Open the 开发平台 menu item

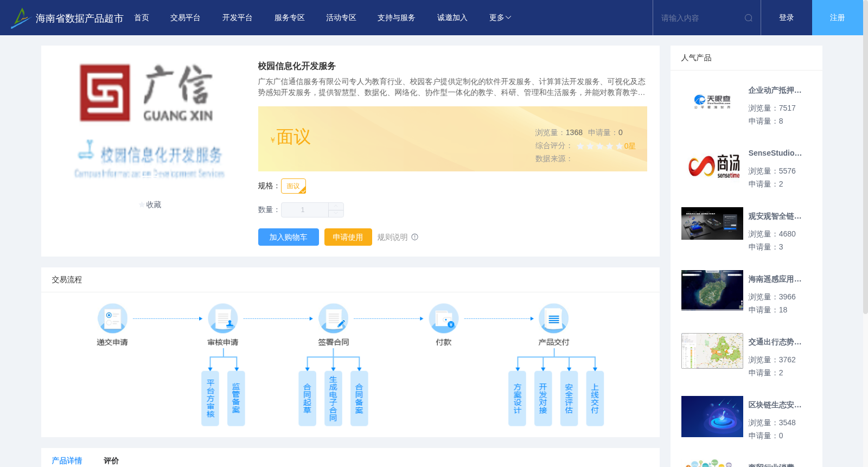coord(237,18)
